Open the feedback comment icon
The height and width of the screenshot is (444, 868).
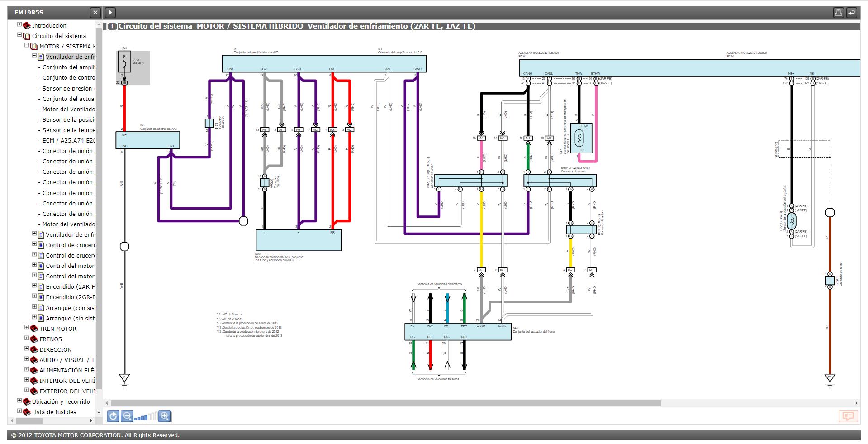click(848, 416)
